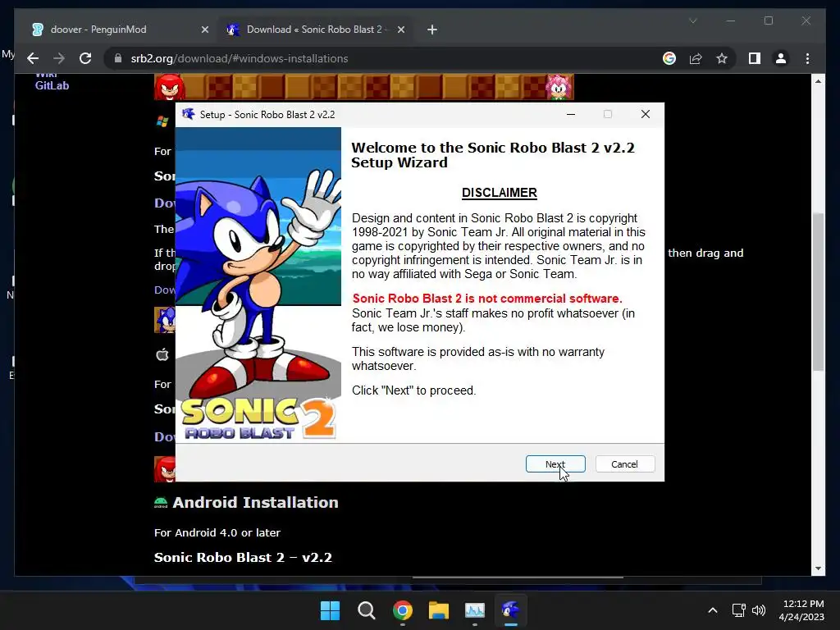Open volume control in system tray

coord(759,610)
